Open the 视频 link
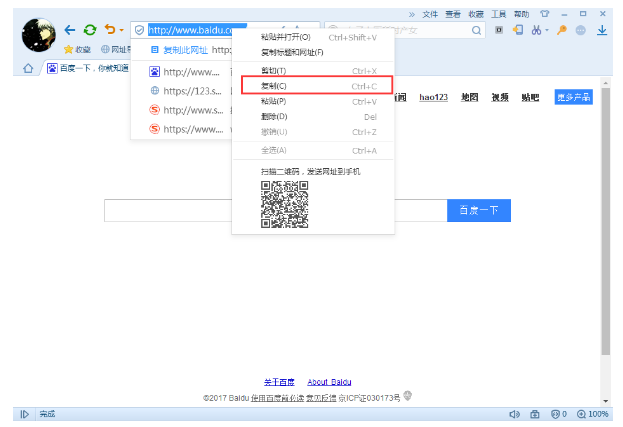This screenshot has width=623, height=427. (x=500, y=97)
